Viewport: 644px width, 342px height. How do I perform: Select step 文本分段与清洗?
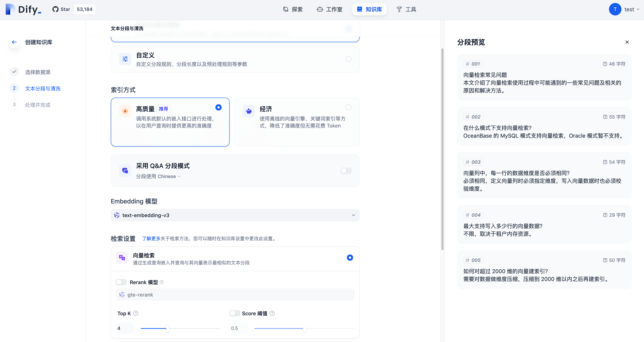pos(43,88)
